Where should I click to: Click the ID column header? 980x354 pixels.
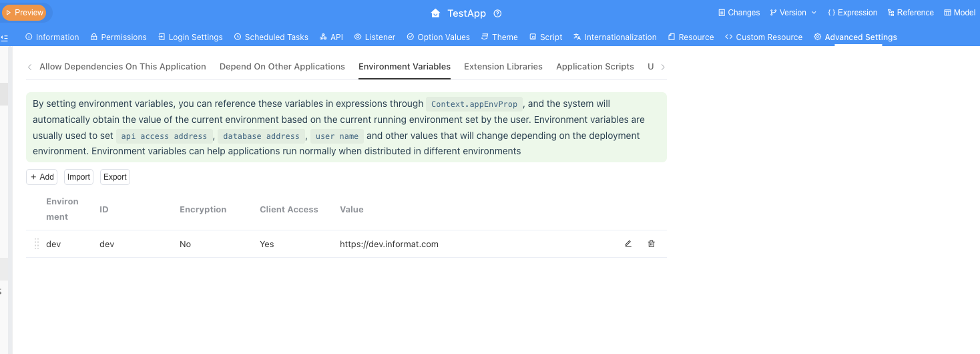(104, 210)
